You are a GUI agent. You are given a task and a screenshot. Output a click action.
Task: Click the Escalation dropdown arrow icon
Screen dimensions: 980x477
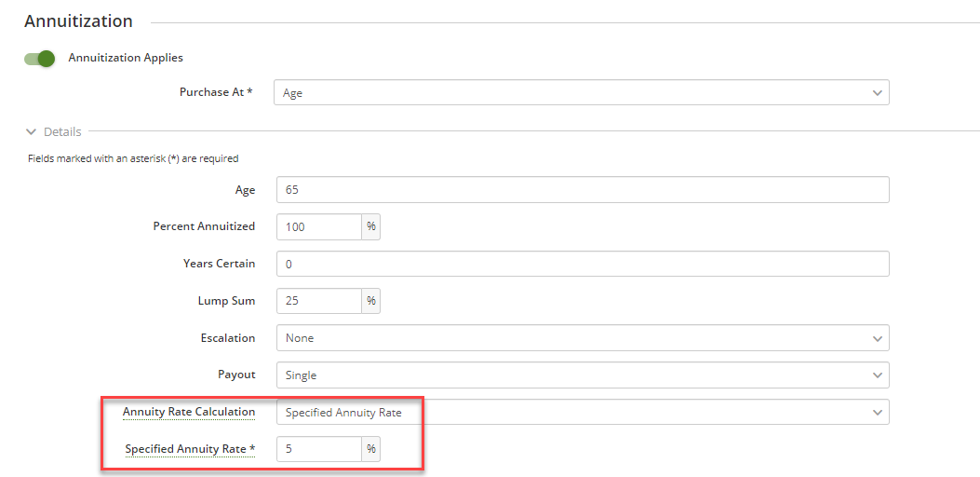[877, 338]
